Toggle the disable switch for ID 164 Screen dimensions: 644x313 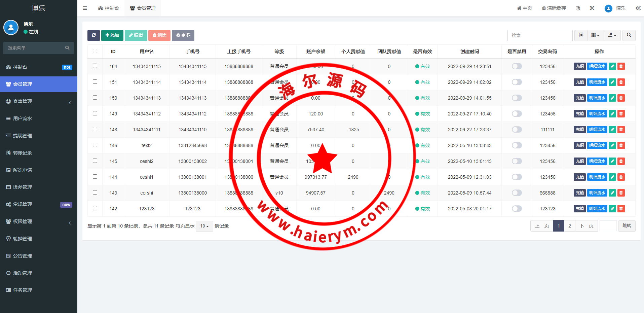(517, 66)
